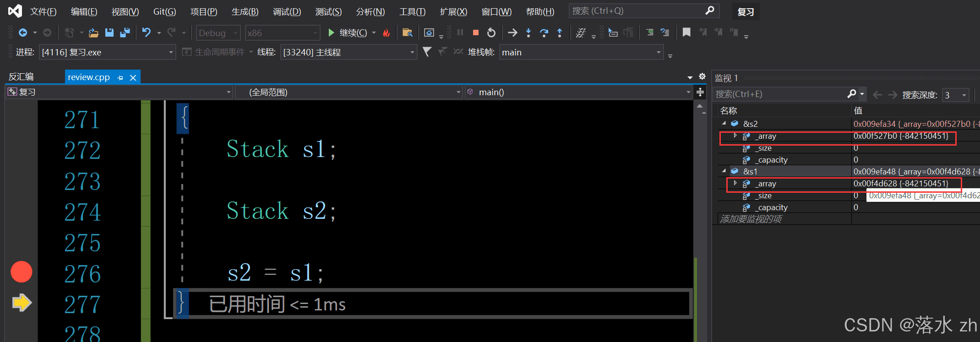Open the x86 platform dropdown
The image size is (980, 342).
click(282, 33)
